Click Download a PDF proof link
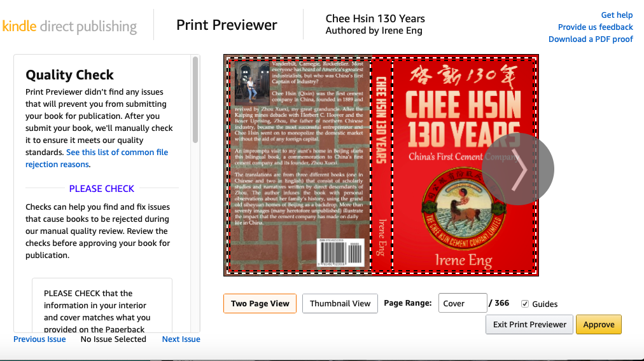Image resolution: width=644 pixels, height=361 pixels. (x=591, y=39)
